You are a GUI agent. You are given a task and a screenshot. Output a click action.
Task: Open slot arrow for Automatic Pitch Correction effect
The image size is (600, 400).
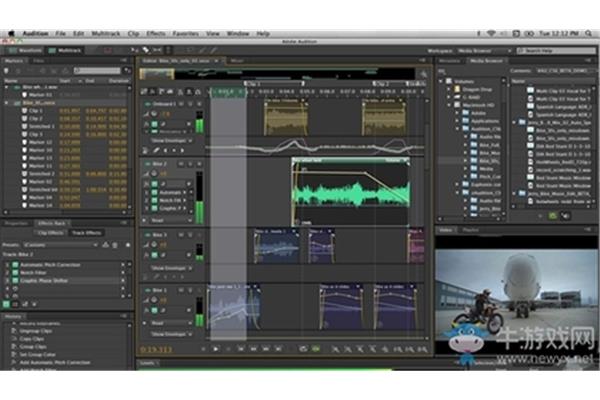click(123, 264)
